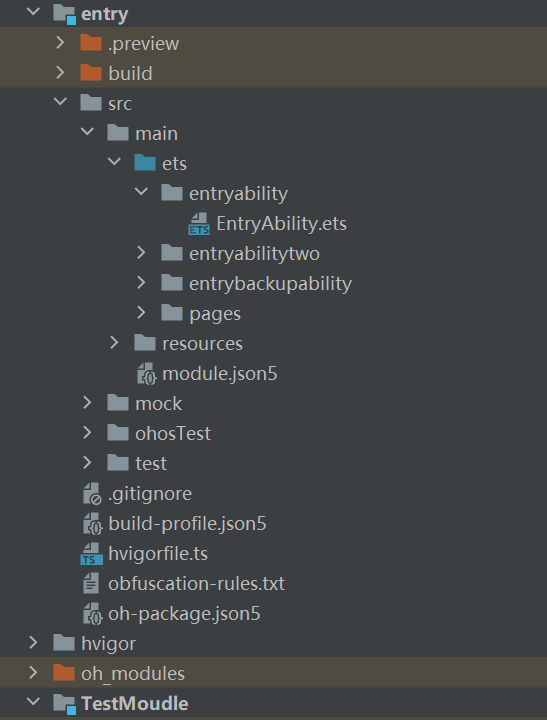Click the module.json5 file icon
The image size is (547, 720).
tap(147, 373)
